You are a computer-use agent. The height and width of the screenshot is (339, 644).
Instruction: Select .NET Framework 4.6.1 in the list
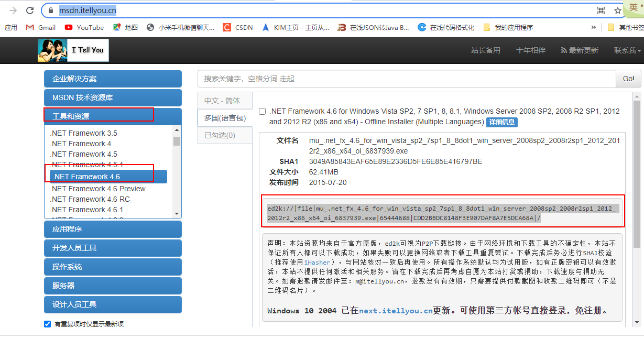tap(86, 210)
